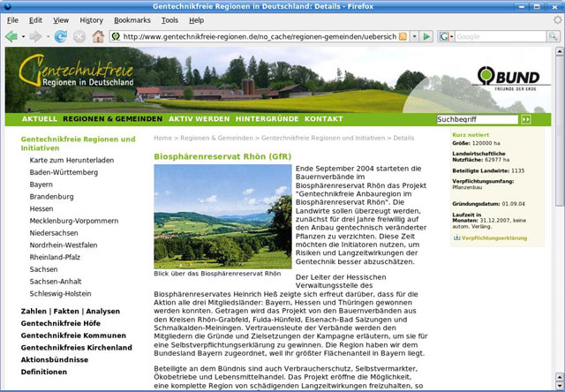Focus the Suchbegriff search field
The image size is (565, 392).
point(477,119)
